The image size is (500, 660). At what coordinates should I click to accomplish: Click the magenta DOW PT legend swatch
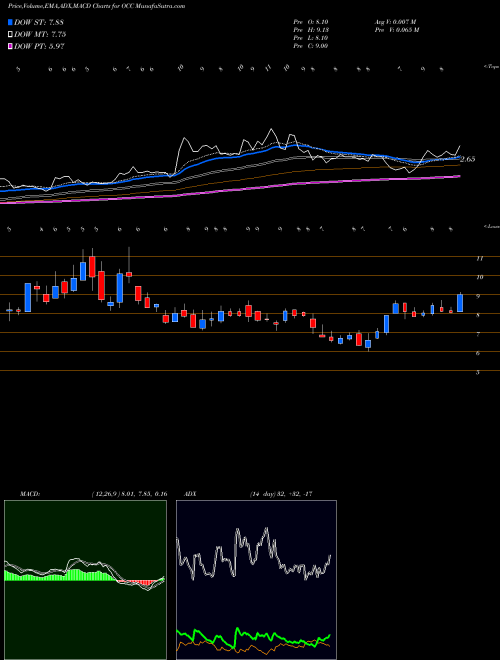point(10,46)
